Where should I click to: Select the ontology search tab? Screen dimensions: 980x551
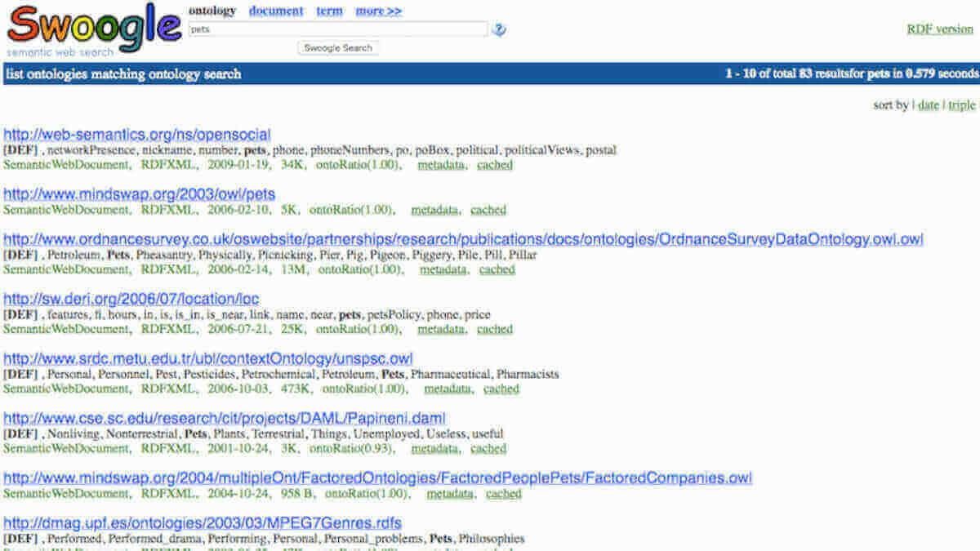tap(212, 11)
